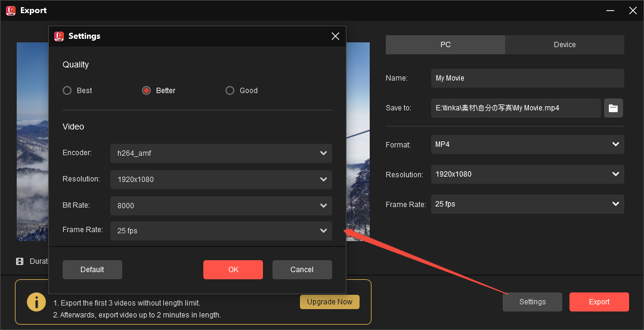
Task: Switch to the Device tab
Action: 565,44
